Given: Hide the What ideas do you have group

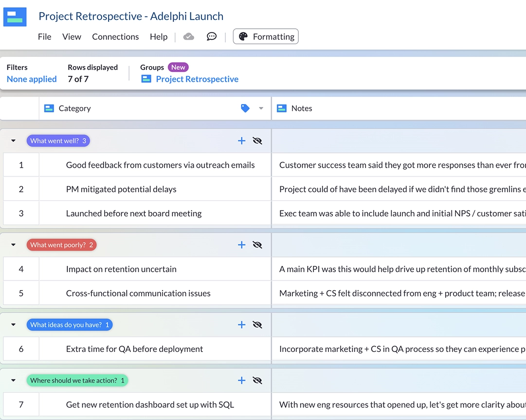Looking at the screenshot, I should 257,325.
